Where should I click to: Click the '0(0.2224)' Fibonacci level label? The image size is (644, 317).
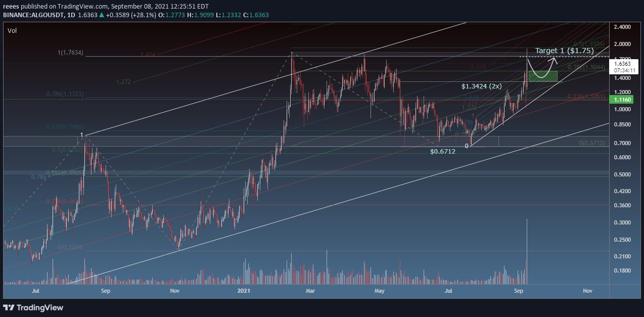[x=70, y=247]
